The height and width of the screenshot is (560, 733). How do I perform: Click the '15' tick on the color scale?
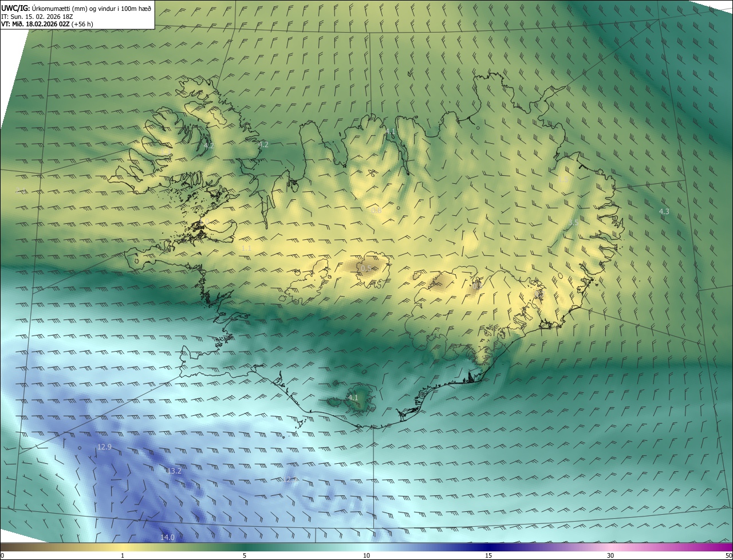(x=488, y=556)
